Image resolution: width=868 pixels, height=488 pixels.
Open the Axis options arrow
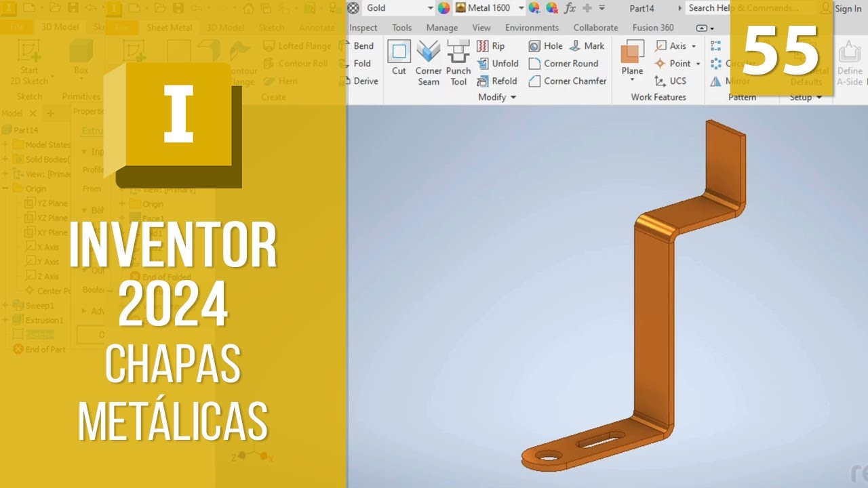[x=694, y=47]
